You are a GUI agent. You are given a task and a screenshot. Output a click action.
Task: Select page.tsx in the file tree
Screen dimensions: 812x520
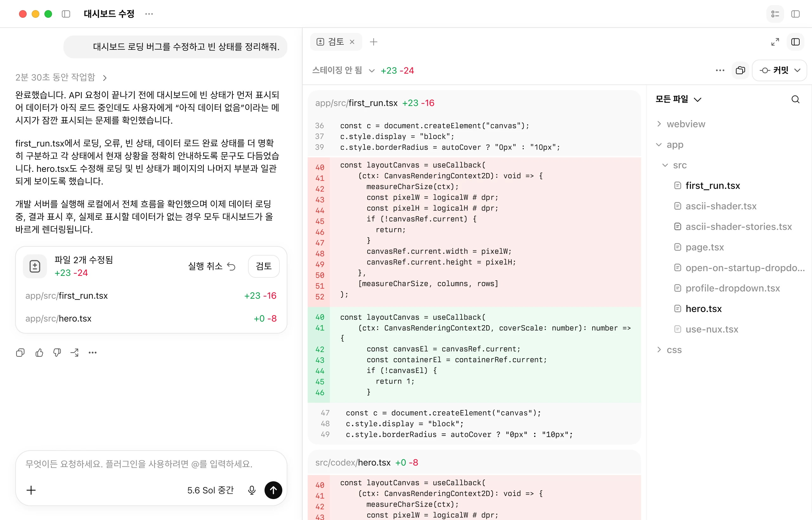tap(704, 247)
